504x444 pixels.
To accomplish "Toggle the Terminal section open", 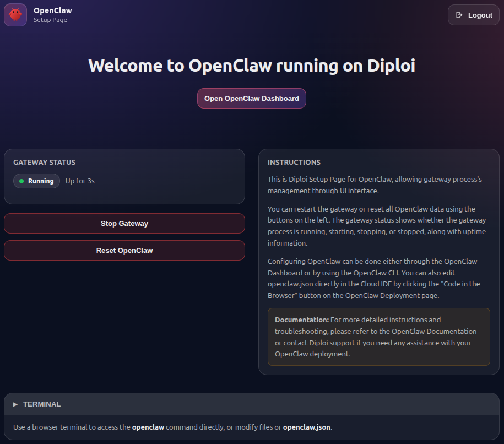I will (x=42, y=404).
